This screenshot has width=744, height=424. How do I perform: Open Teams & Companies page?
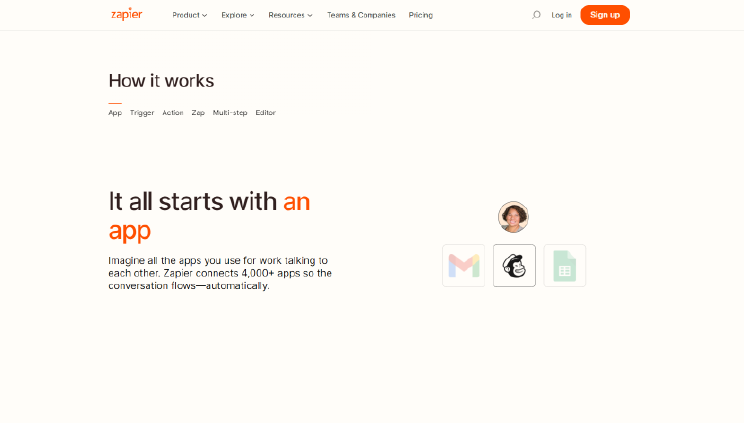(361, 15)
